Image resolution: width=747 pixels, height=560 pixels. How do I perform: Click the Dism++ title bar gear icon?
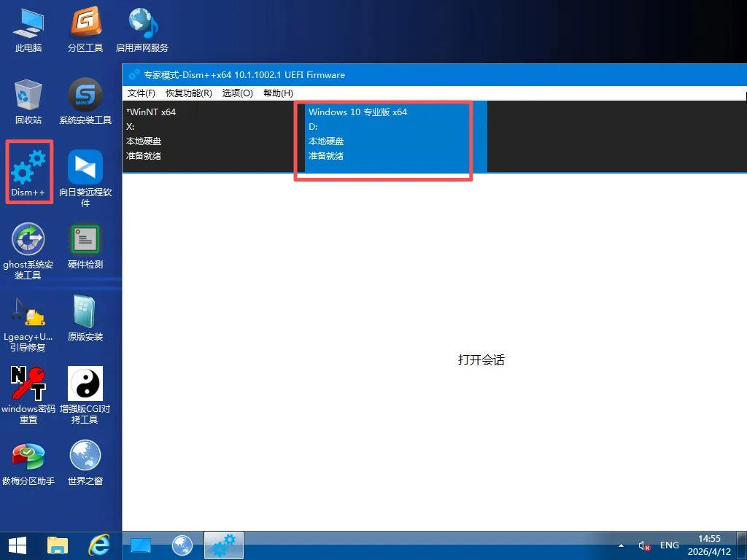(x=134, y=75)
